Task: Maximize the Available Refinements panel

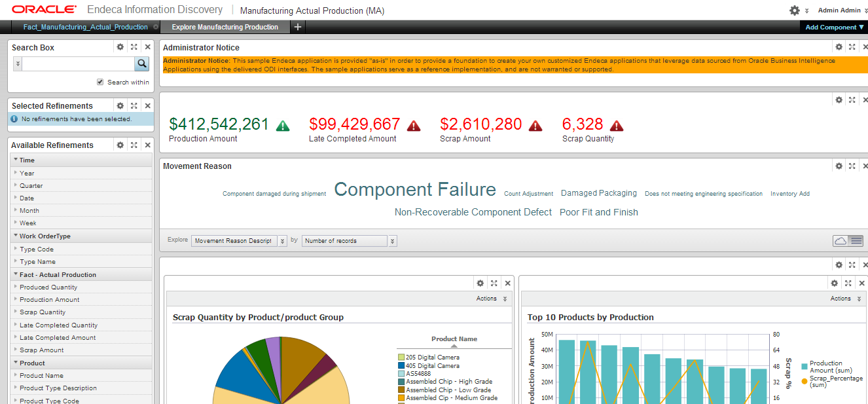Action: tap(134, 145)
